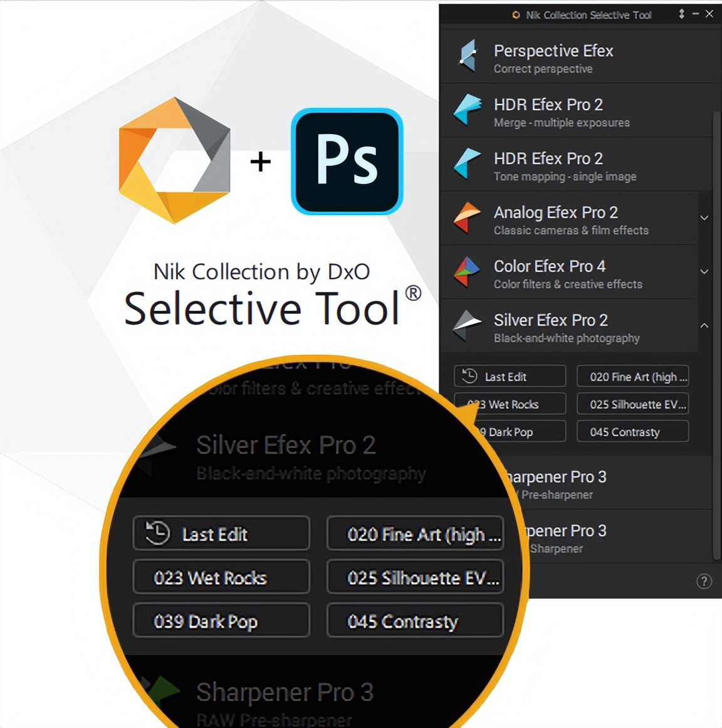Click the Nik Collection icon in the title bar

pyautogui.click(x=516, y=15)
